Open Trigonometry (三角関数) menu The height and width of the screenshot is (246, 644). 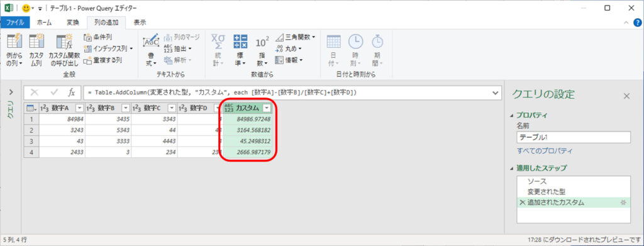pos(295,37)
